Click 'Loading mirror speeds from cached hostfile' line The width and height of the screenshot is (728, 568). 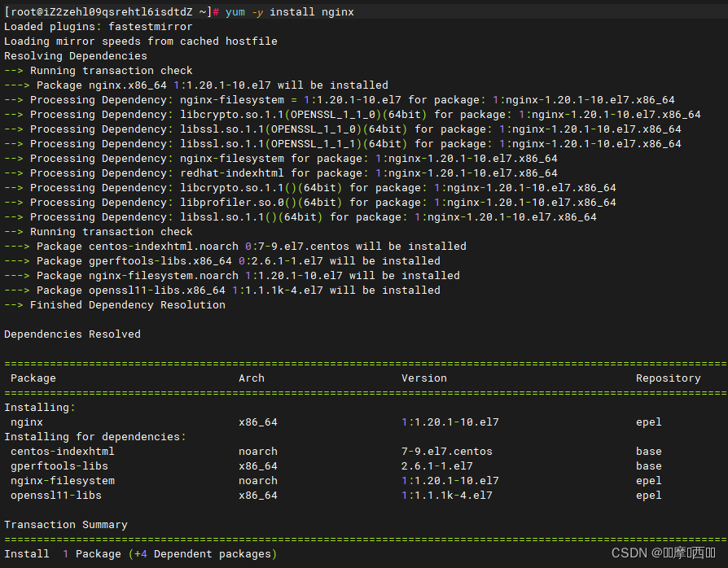pos(141,42)
